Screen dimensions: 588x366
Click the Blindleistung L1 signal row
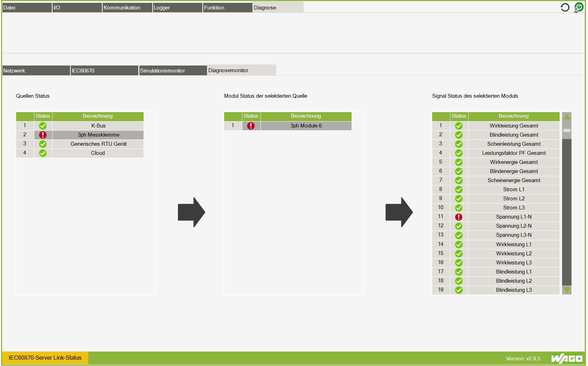coord(496,272)
